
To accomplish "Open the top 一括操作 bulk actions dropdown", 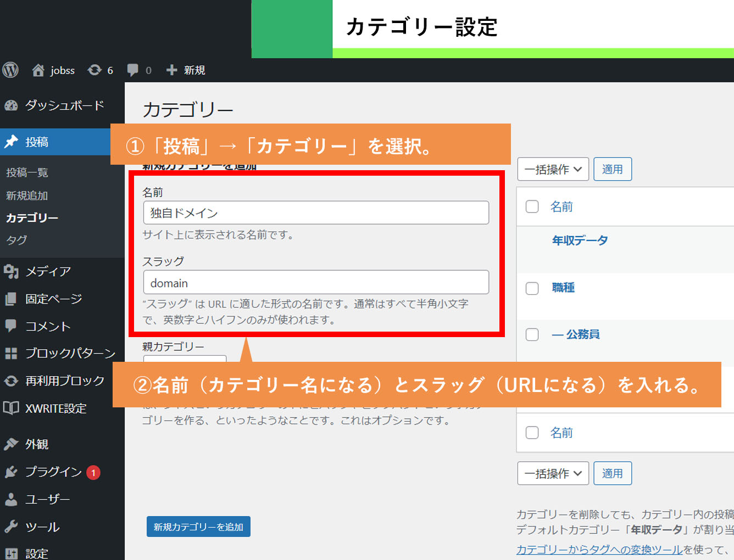I will (553, 169).
